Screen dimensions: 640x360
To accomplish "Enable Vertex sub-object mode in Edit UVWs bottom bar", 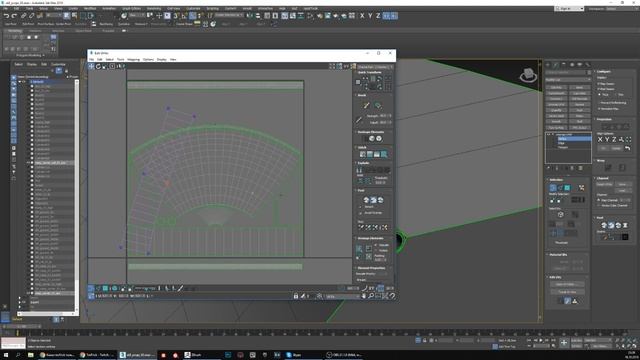I will 91,289.
